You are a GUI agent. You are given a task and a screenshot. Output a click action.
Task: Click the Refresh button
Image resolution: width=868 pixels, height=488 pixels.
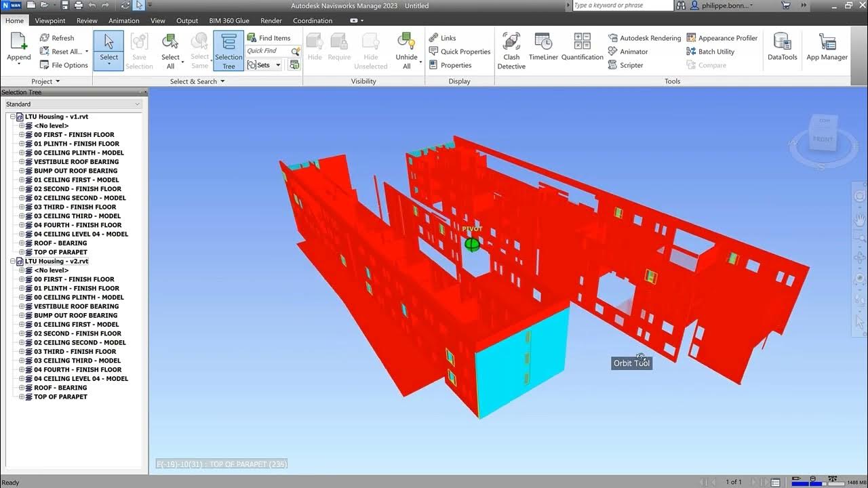tap(57, 38)
